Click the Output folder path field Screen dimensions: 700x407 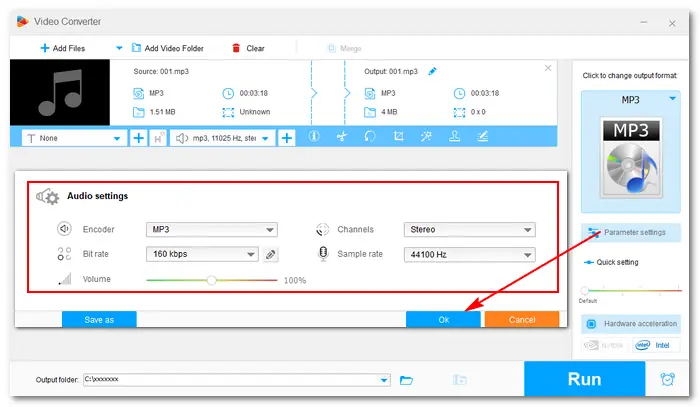[237, 380]
